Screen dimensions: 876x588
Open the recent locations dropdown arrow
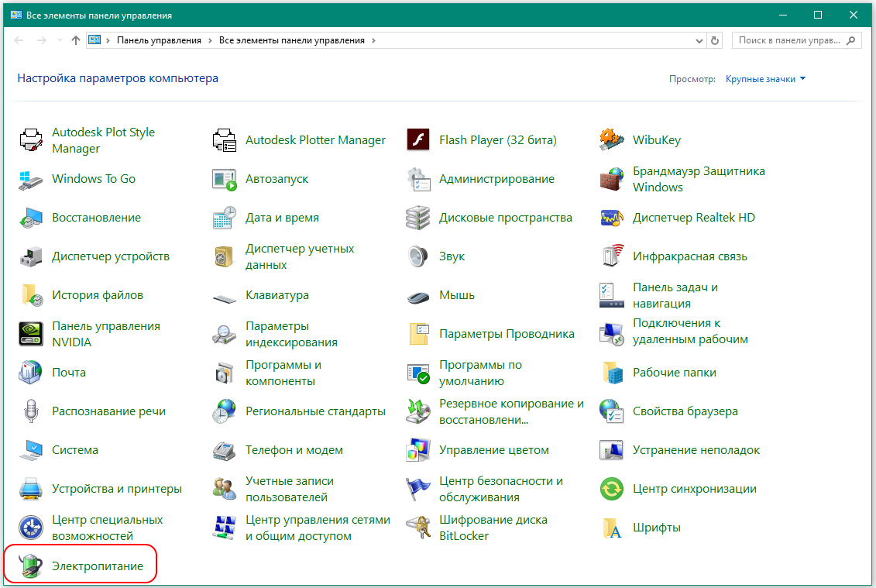tap(60, 40)
